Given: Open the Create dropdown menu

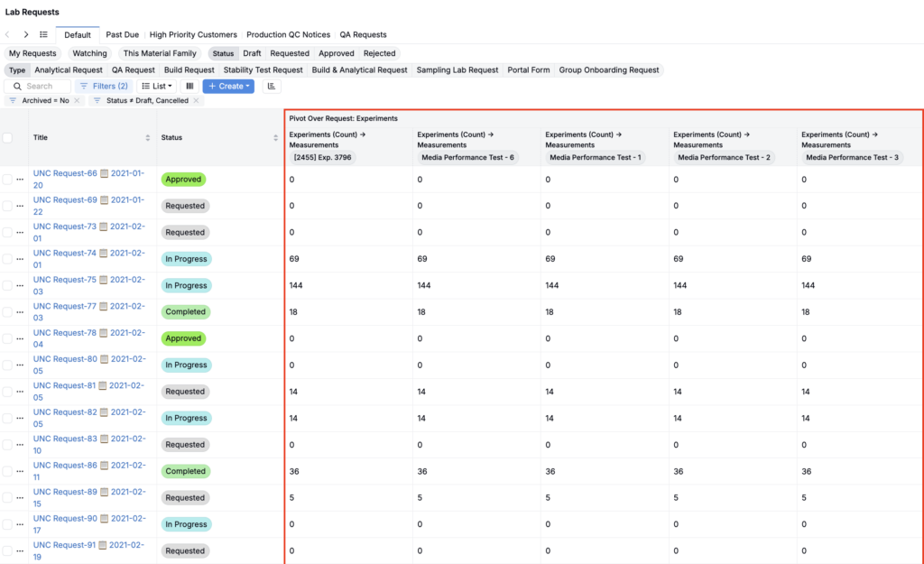Looking at the screenshot, I should [227, 87].
